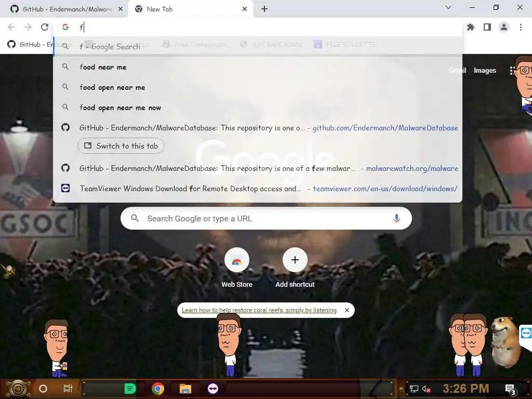532x399 pixels.
Task: Click the muted speaker icon in the tray
Action: [x=426, y=389]
